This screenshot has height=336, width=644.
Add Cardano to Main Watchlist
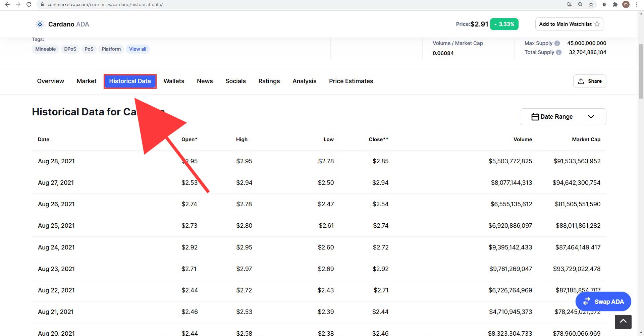coord(569,24)
